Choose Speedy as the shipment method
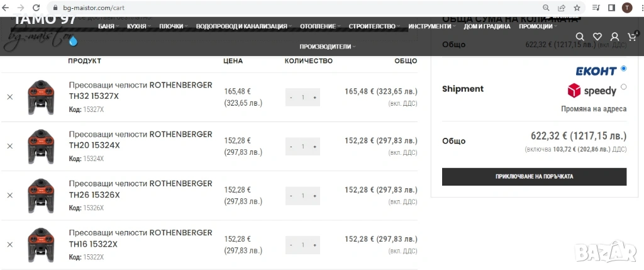 [x=623, y=87]
